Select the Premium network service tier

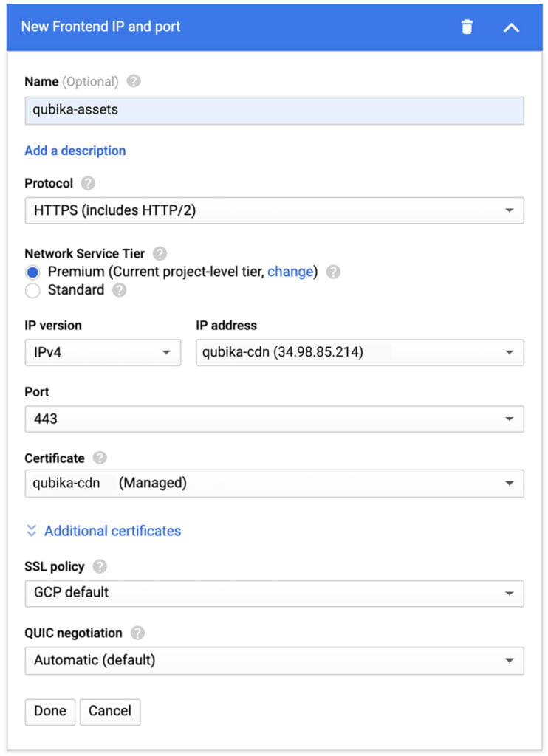(31, 272)
